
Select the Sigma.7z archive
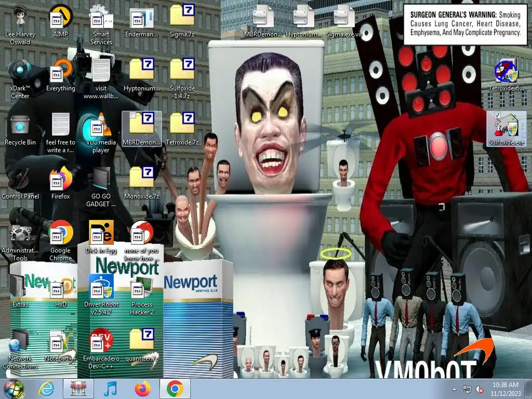(182, 21)
